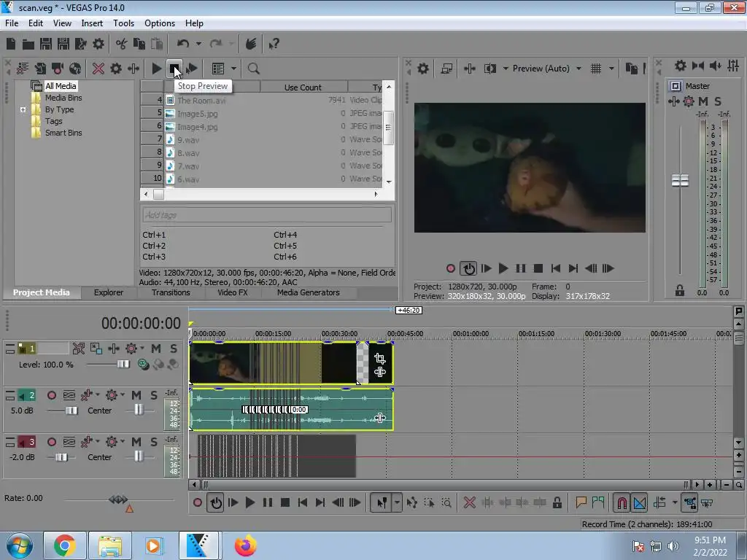Click the Cut scissors icon

122,44
